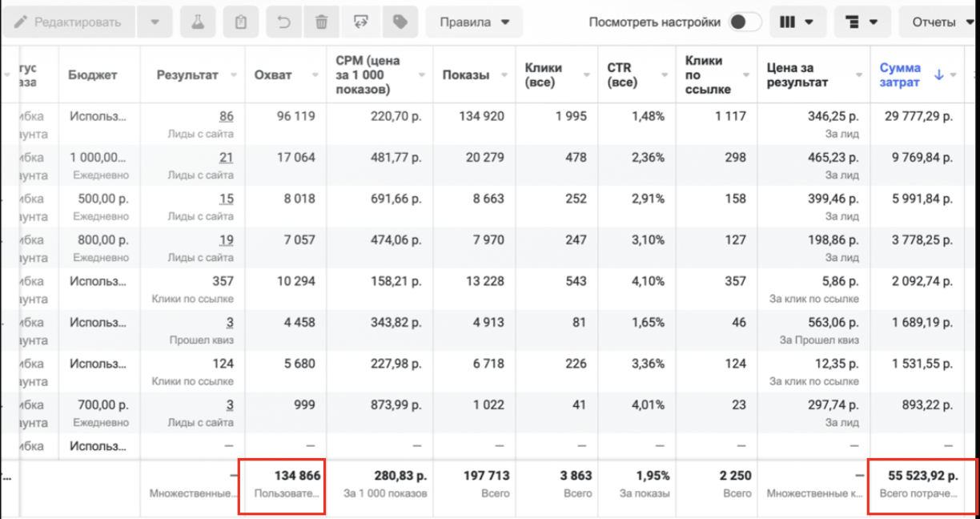
Task: Expand the Правила dropdown
Action: tap(474, 22)
